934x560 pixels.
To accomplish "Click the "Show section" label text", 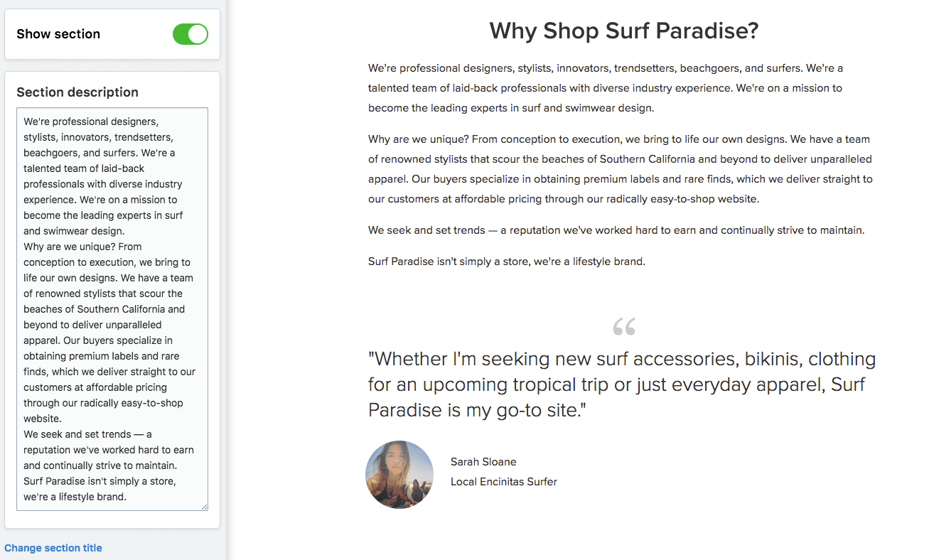I will (58, 34).
